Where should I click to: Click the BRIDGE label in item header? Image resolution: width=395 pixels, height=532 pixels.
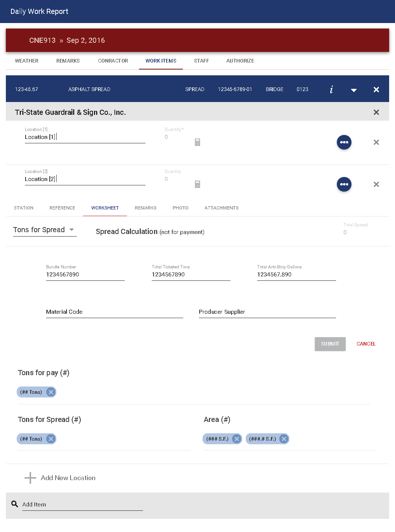coord(275,89)
